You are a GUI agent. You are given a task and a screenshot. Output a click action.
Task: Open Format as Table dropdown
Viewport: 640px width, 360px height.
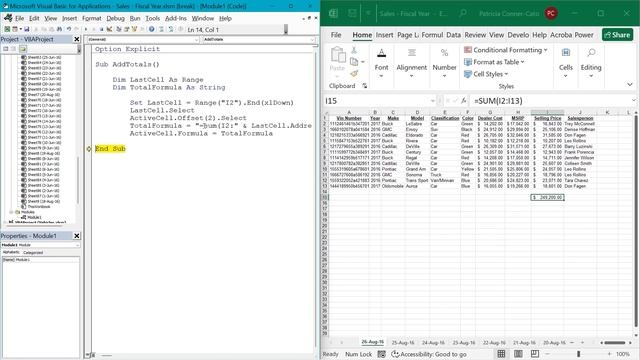(494, 62)
